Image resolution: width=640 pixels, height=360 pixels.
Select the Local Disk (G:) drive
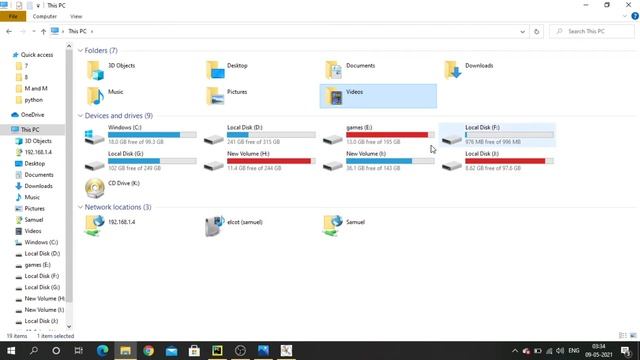(x=140, y=161)
